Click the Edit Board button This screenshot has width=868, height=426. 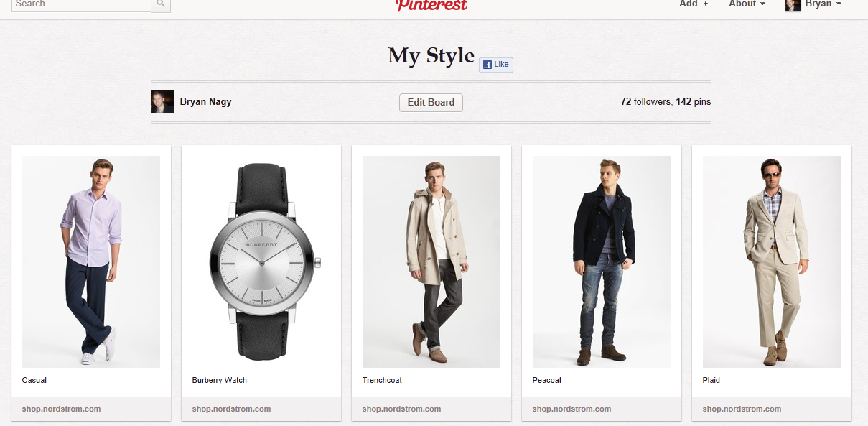pos(431,102)
